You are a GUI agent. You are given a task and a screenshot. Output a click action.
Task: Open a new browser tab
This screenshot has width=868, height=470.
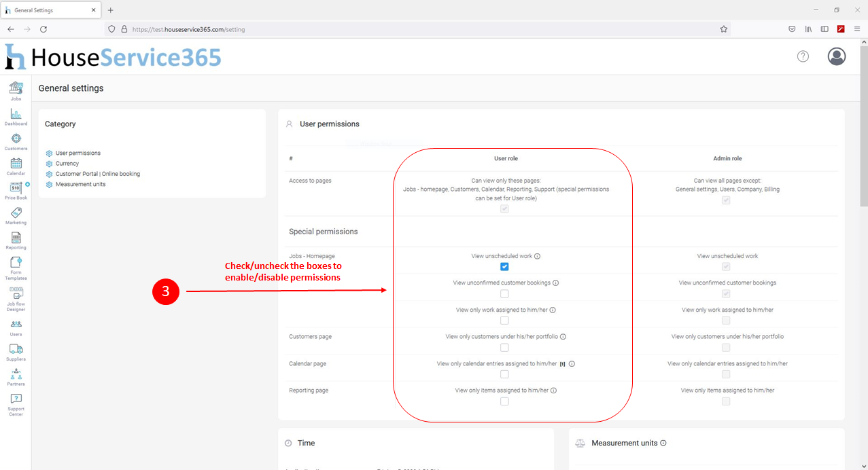(x=111, y=10)
